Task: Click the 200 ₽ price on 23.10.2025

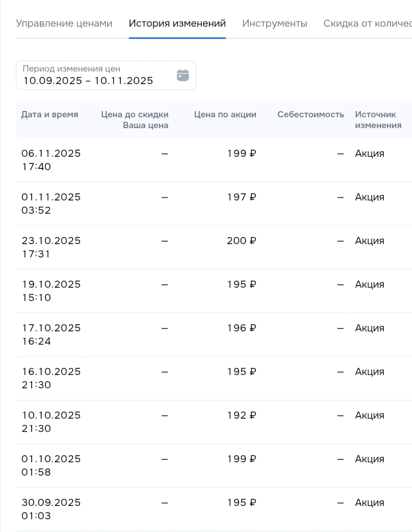Action: pyautogui.click(x=241, y=241)
